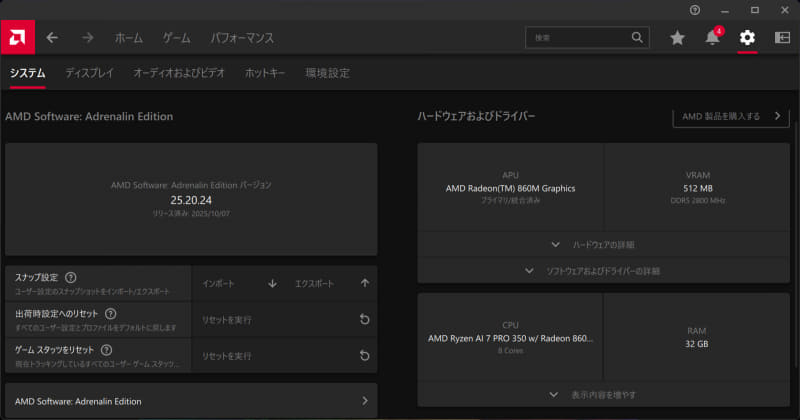The height and width of the screenshot is (420, 800).
Task: Click AMD 製品を購入する button
Action: click(x=731, y=116)
